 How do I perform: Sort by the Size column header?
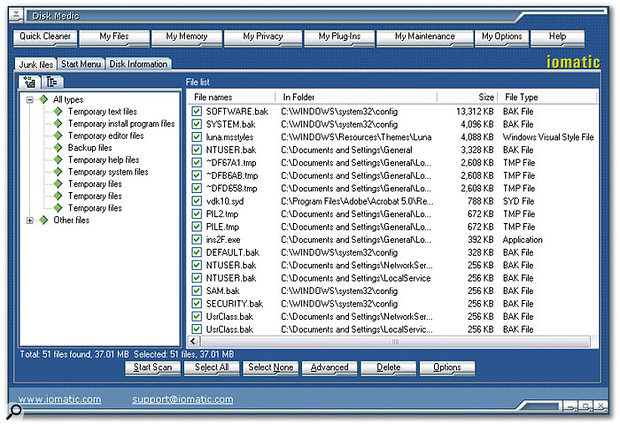[x=467, y=97]
